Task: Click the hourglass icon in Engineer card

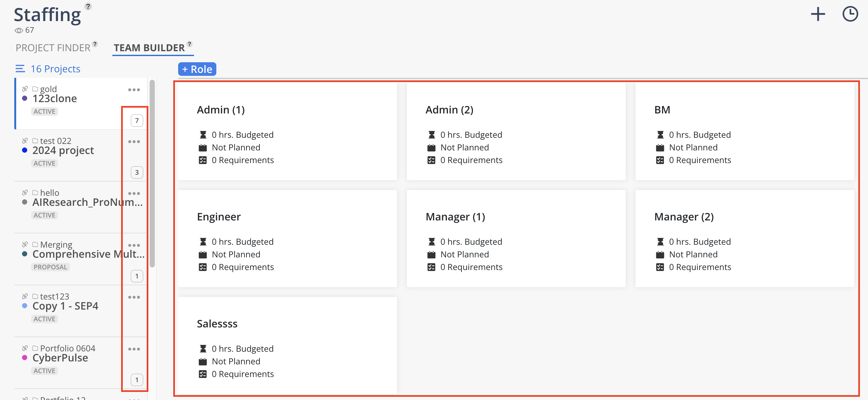Action: [203, 242]
